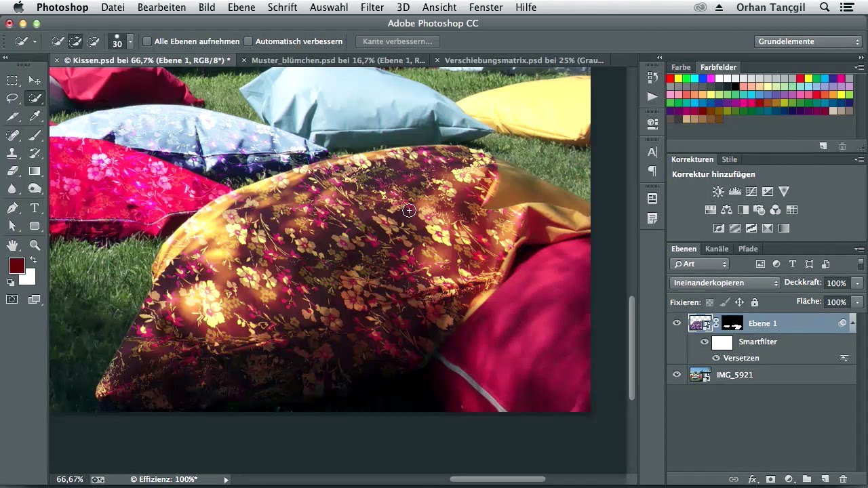
Task: Hide IMG_5921 layer visibility
Action: coord(677,374)
